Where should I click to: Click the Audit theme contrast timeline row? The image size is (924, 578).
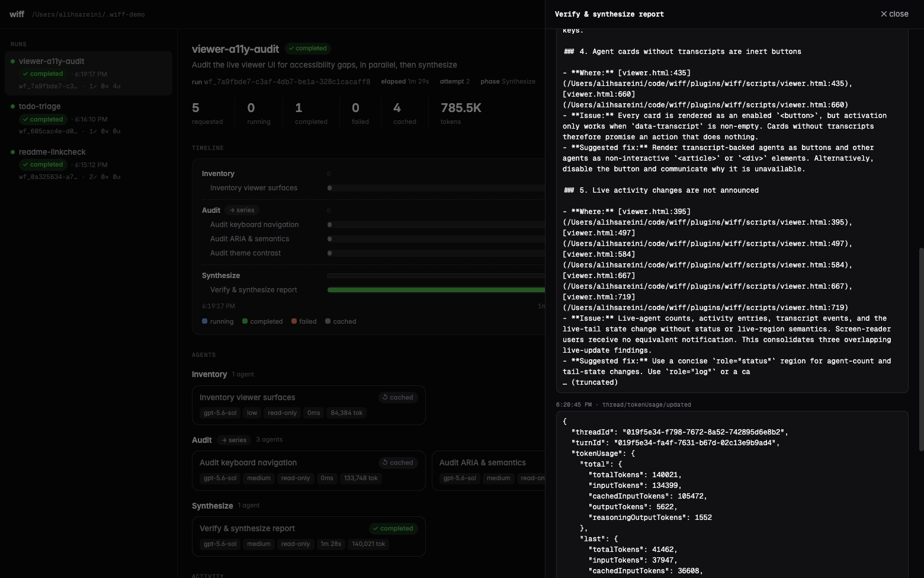(x=373, y=253)
